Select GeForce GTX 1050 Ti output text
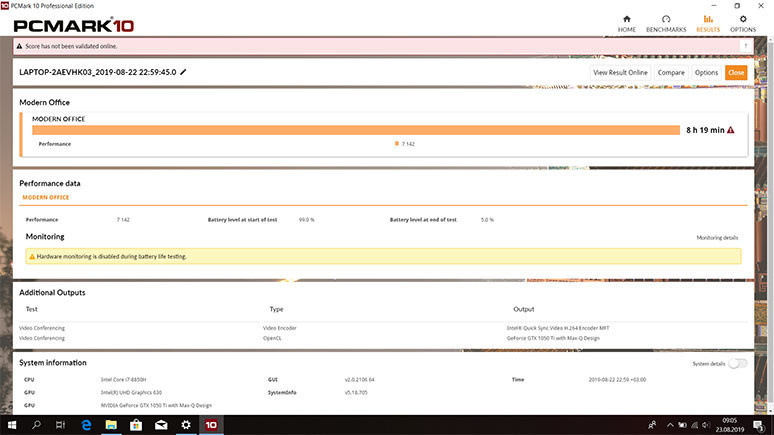Image resolution: width=774 pixels, height=435 pixels. point(553,338)
